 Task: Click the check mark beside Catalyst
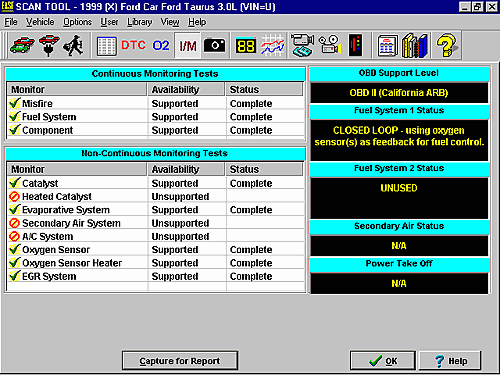tap(14, 183)
